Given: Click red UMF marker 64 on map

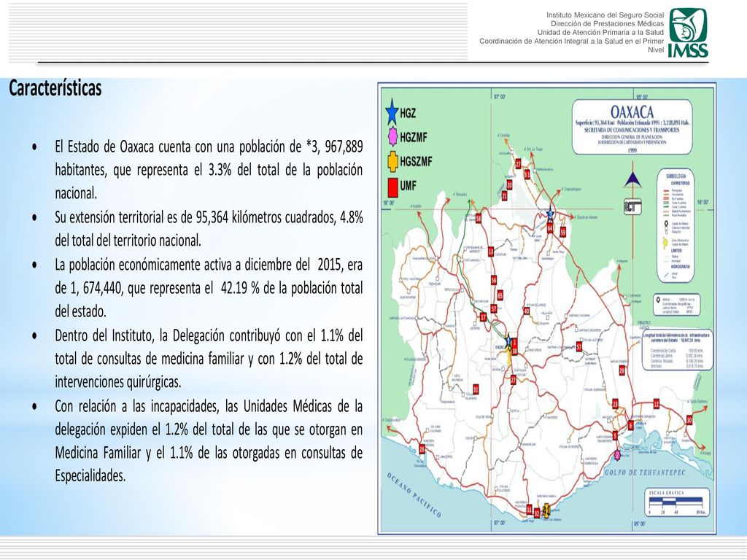Looking at the screenshot, I should coord(550,228).
